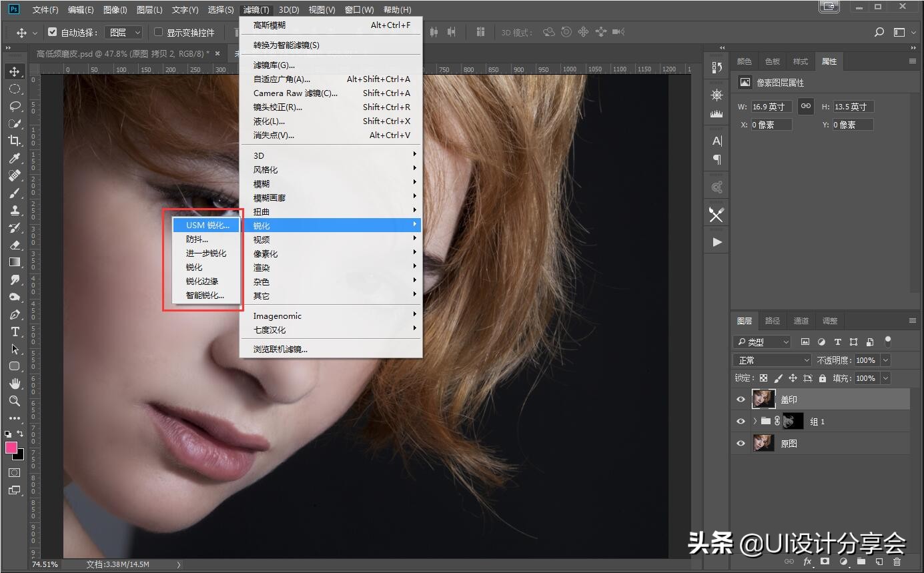
Task: Switch to the 通道 panel tab
Action: pos(801,321)
